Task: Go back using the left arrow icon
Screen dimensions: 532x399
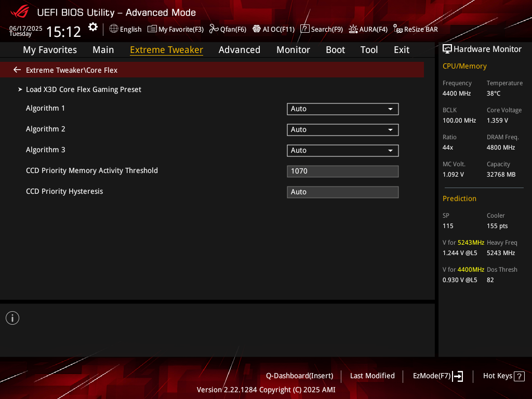Action: point(17,70)
